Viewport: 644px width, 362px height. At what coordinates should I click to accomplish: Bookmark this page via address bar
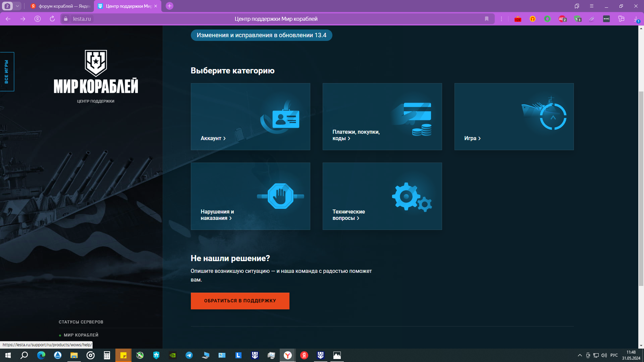486,19
